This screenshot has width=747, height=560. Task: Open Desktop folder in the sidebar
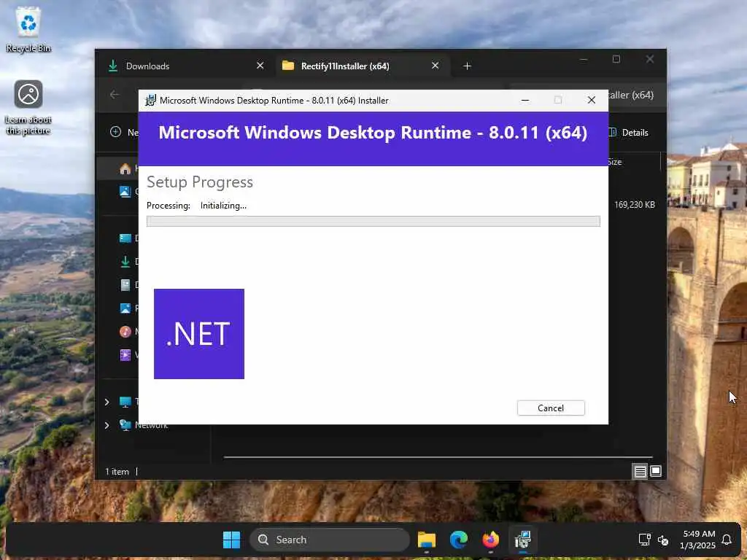pos(125,238)
